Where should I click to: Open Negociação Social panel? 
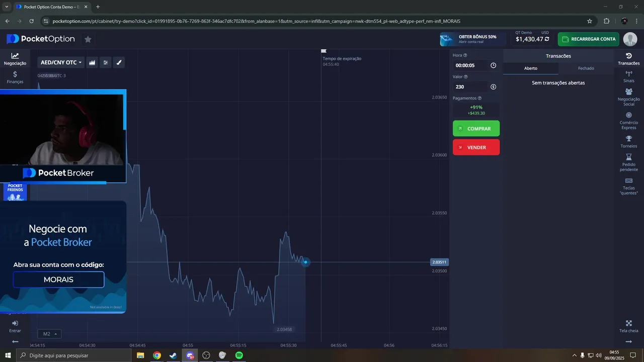tap(629, 98)
